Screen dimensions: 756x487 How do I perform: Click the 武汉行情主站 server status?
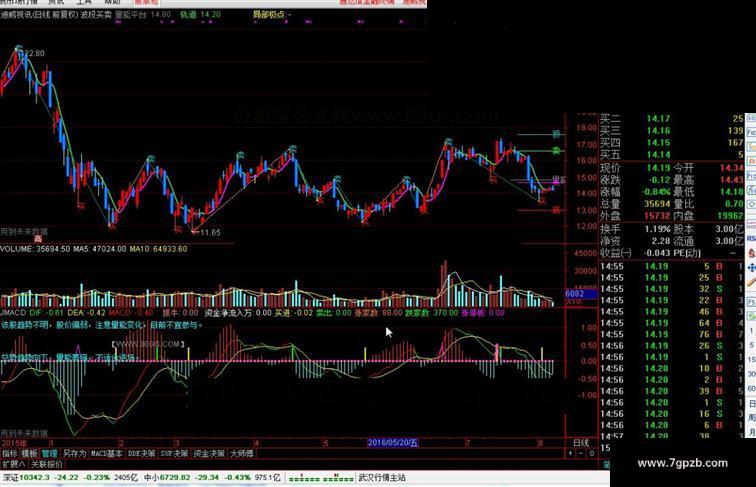[x=381, y=477]
